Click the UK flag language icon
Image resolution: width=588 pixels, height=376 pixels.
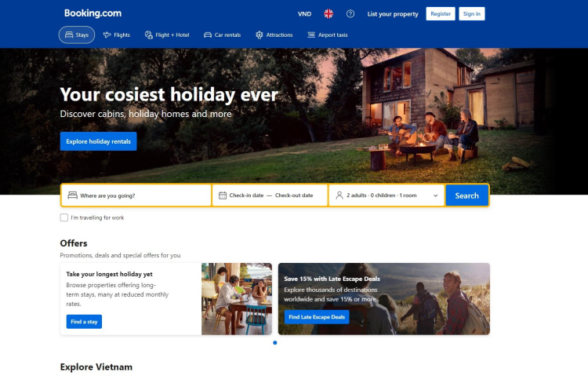(x=328, y=14)
